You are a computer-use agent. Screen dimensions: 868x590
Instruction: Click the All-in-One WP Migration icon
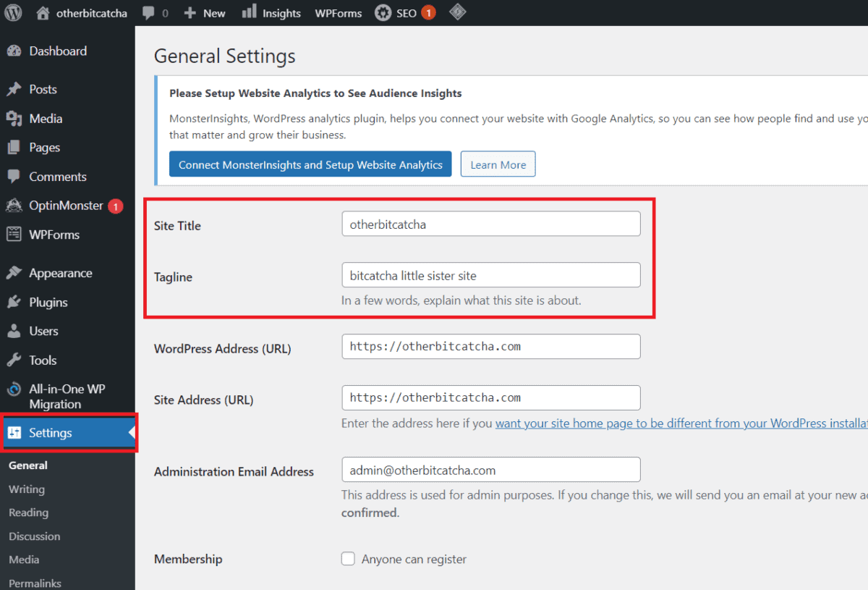point(14,389)
